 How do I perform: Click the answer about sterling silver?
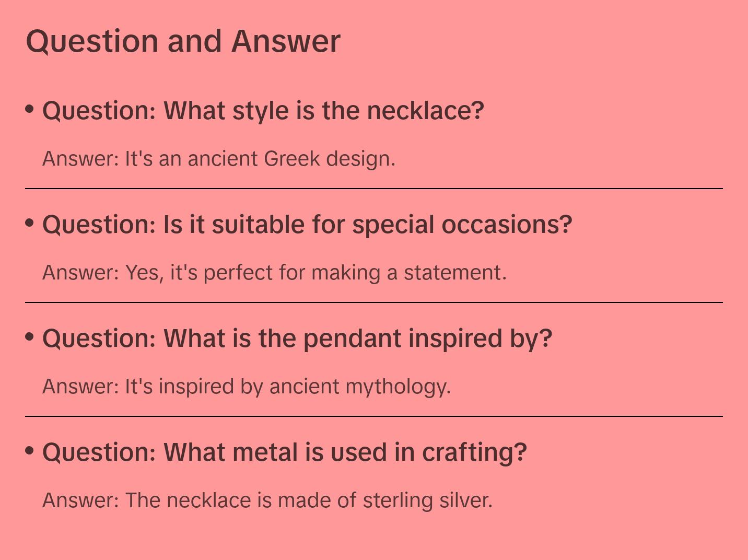click(x=267, y=500)
